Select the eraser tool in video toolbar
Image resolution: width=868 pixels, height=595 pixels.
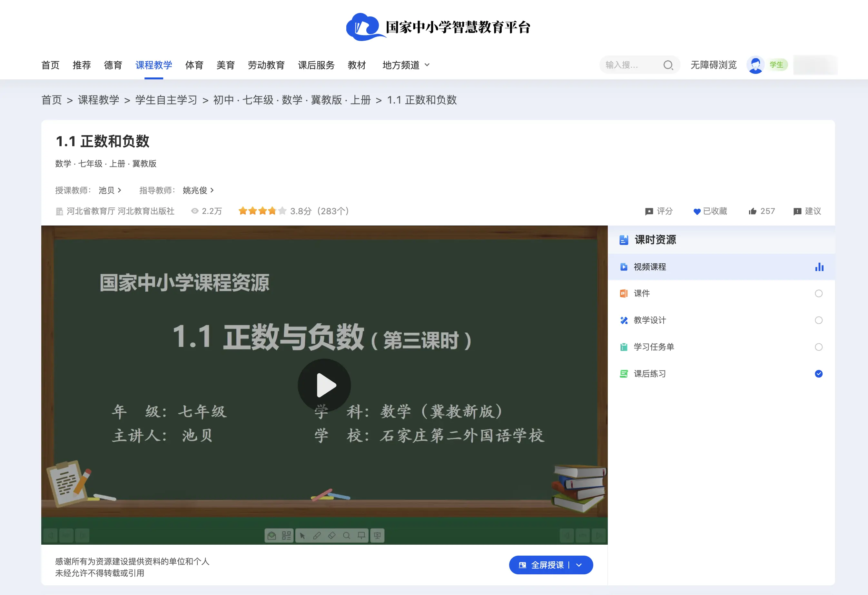tap(332, 536)
